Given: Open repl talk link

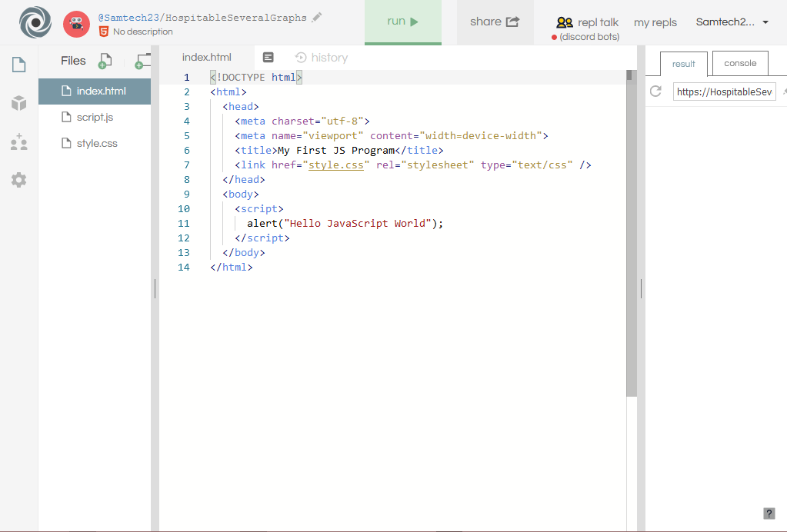Looking at the screenshot, I should (598, 22).
